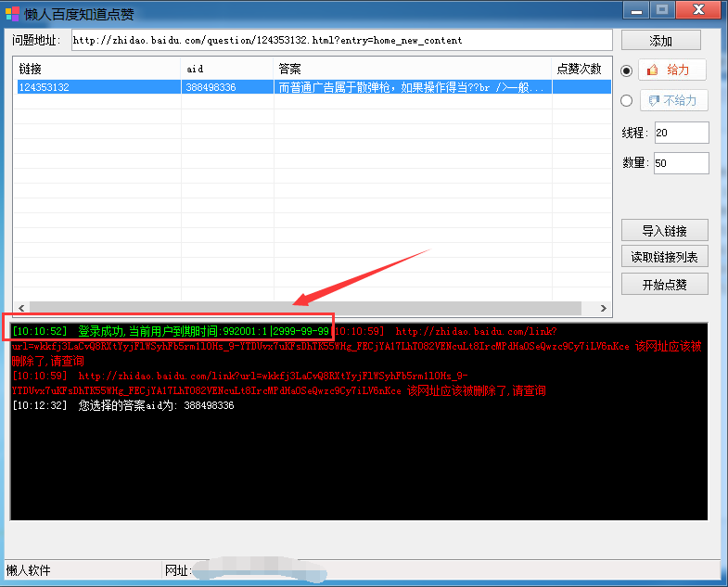Click the 答案 column header
The height and width of the screenshot is (587, 728).
pyautogui.click(x=413, y=70)
